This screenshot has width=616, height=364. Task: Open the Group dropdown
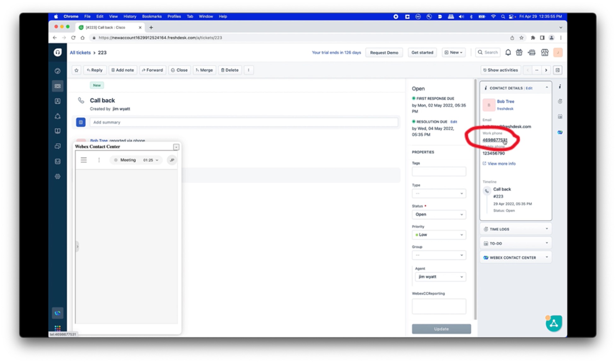pos(439,255)
